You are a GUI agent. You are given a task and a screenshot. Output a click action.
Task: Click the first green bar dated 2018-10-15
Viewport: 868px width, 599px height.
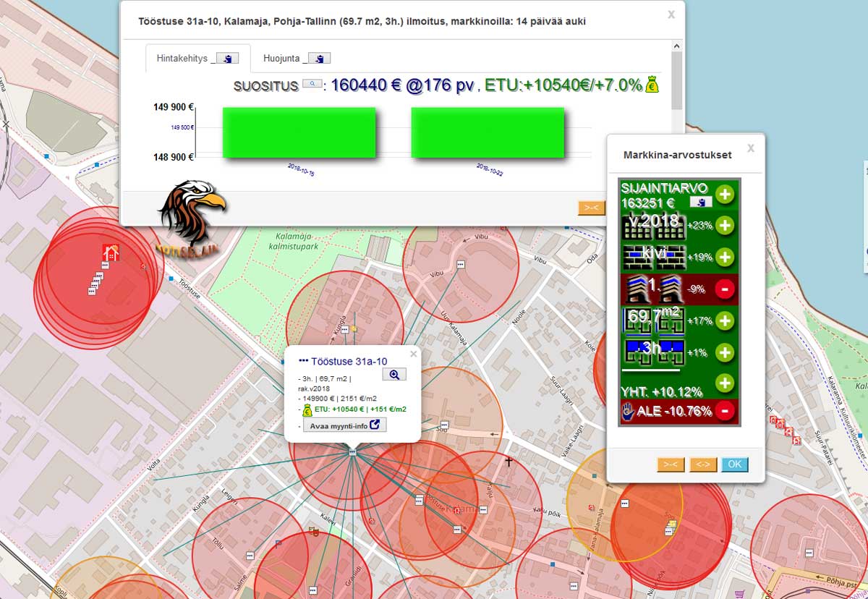[x=299, y=132]
